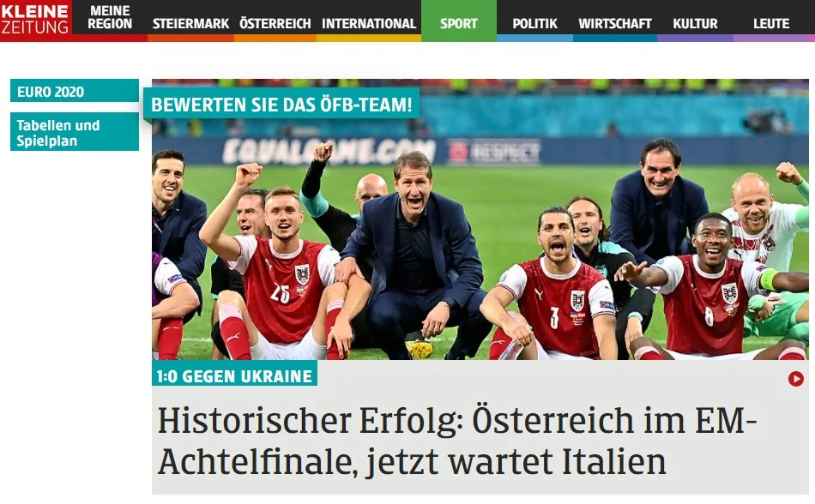
Task: Open the Kleine Zeitung logo homepage
Action: pyautogui.click(x=35, y=19)
